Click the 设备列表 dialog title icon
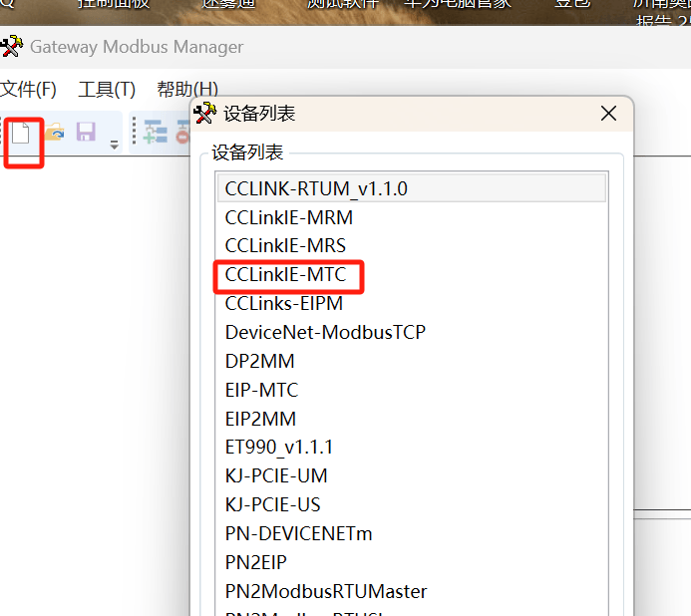The height and width of the screenshot is (616, 691). 205,114
